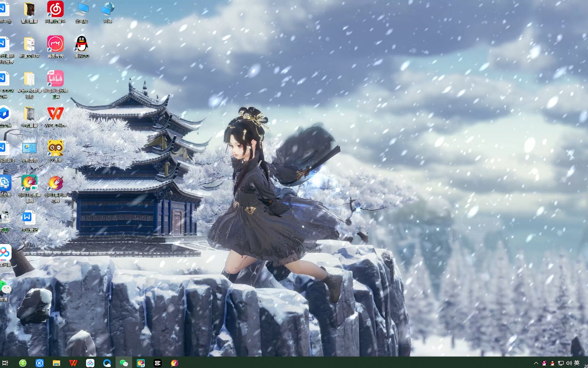The image size is (588, 368).
Task: Open the 此电脑 (This PC) desktop icon
Action: 82,12
